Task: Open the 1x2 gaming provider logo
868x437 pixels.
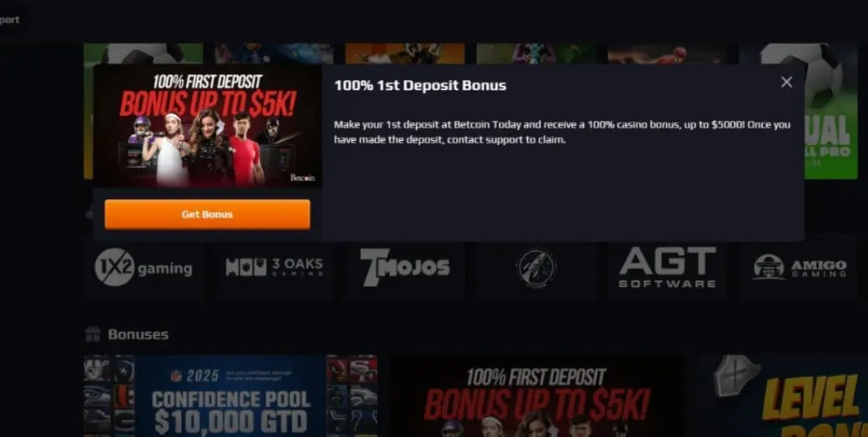Action: (143, 268)
